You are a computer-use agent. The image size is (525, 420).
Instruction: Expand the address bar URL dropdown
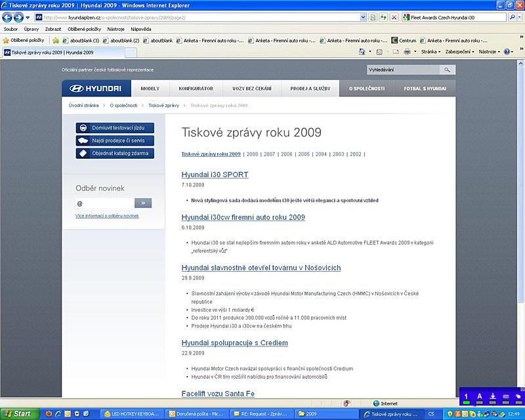coord(363,18)
